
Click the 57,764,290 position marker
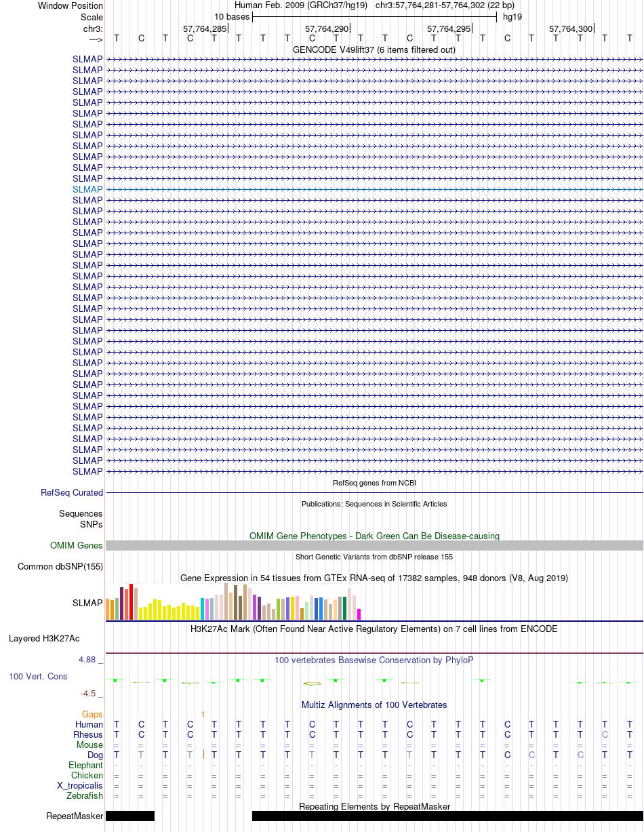(x=327, y=29)
